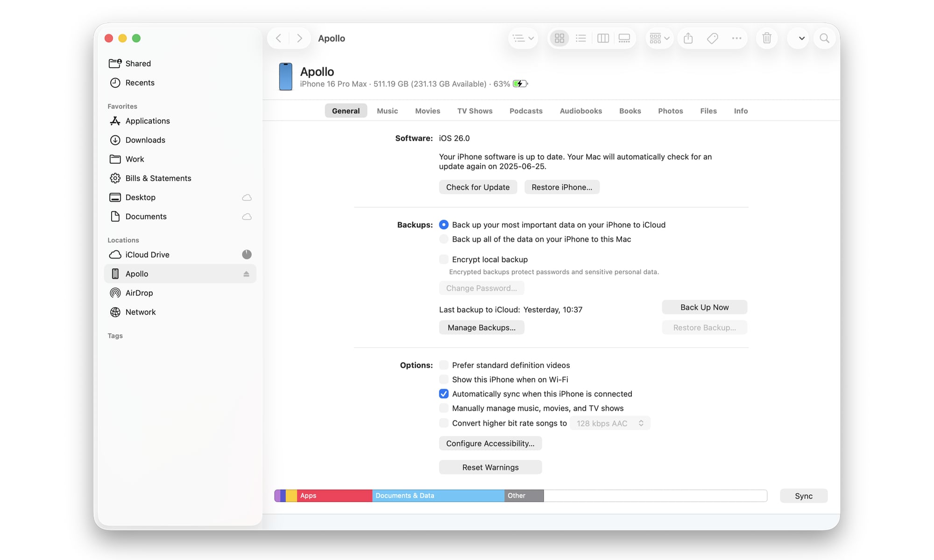Switch to the Photos tab
Image resolution: width=934 pixels, height=560 pixels.
[671, 111]
